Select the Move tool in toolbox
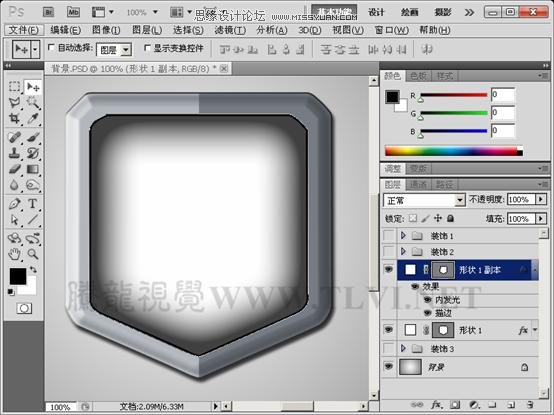The image size is (554, 415). pyautogui.click(x=33, y=86)
